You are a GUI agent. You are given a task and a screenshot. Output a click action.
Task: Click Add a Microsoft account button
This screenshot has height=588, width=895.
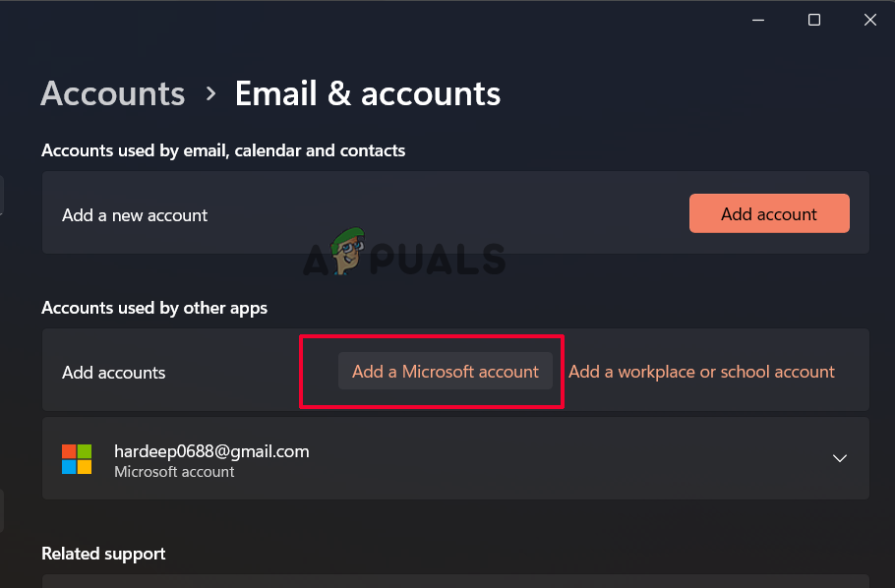coord(445,372)
